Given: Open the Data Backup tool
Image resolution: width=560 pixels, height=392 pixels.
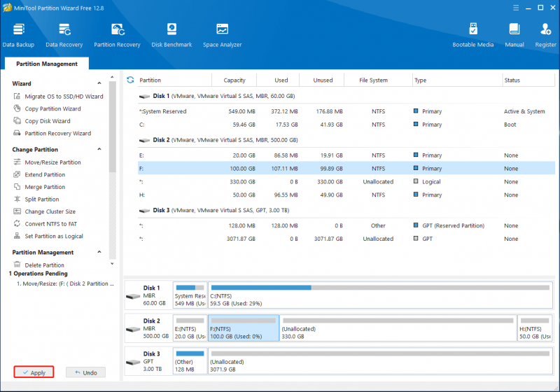Looking at the screenshot, I should click(x=18, y=35).
